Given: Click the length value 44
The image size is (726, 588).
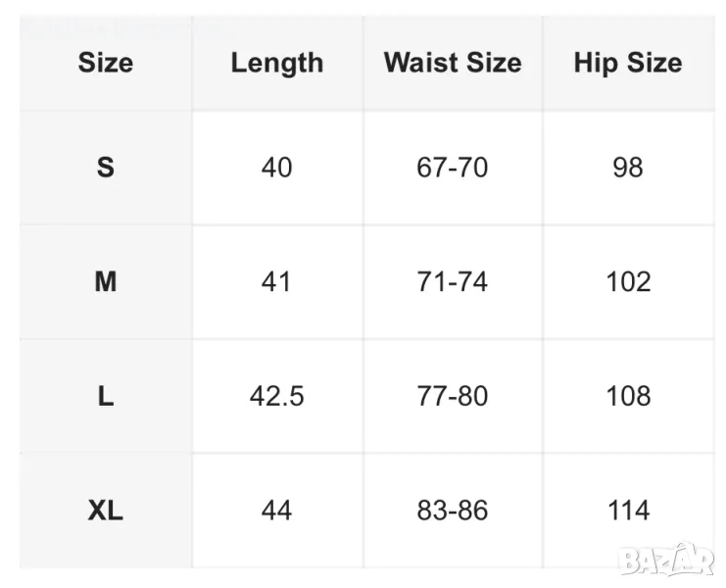Looking at the screenshot, I should pos(277,511).
